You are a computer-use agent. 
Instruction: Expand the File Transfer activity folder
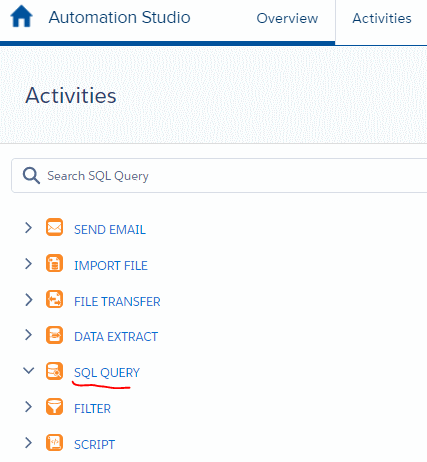point(29,300)
